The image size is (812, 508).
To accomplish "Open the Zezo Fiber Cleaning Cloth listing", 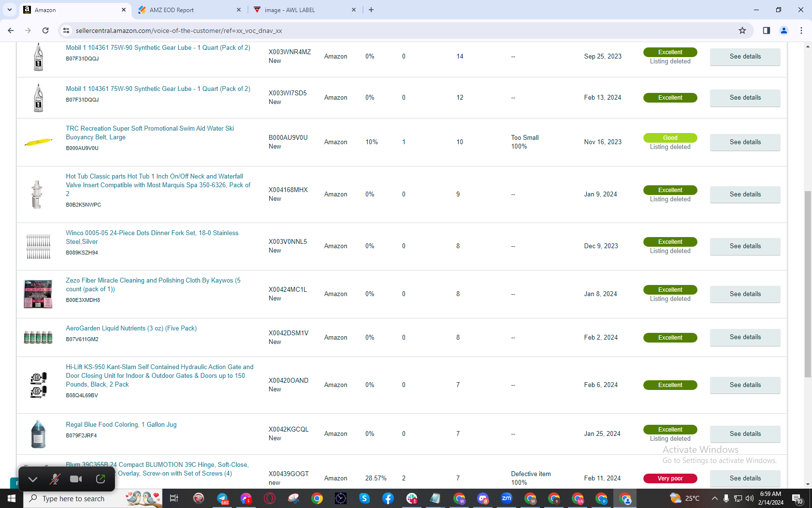I will [x=153, y=284].
